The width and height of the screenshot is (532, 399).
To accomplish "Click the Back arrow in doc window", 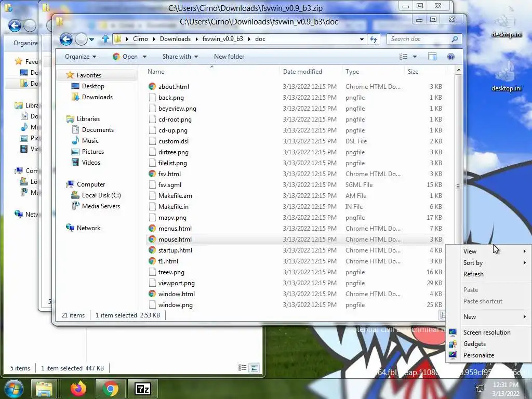I will (66, 39).
